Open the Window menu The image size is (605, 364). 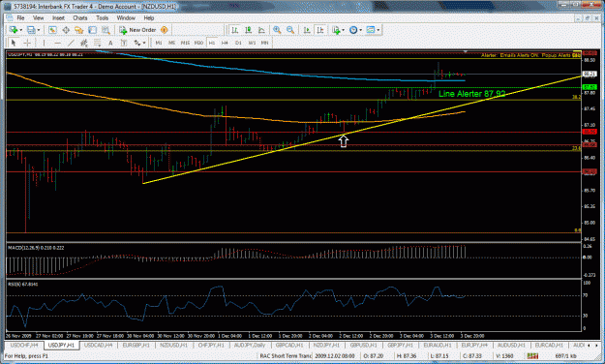(126, 17)
